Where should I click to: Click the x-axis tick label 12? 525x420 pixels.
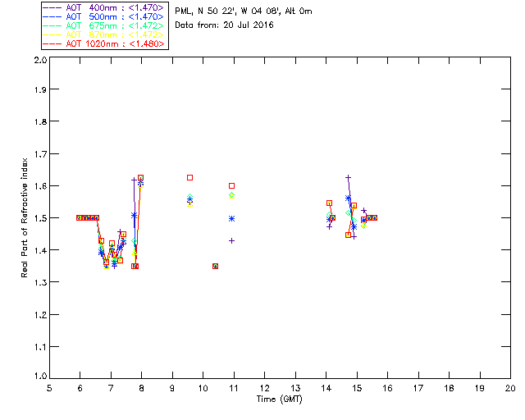(x=264, y=388)
